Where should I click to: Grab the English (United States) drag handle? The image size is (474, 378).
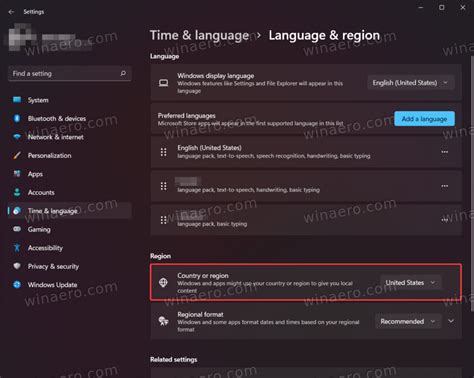point(163,152)
